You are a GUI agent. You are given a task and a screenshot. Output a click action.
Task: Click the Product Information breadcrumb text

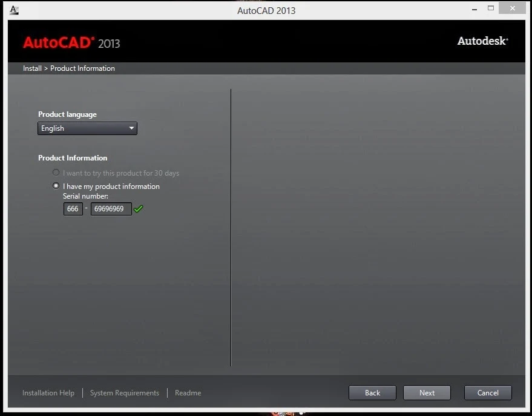[x=82, y=68]
